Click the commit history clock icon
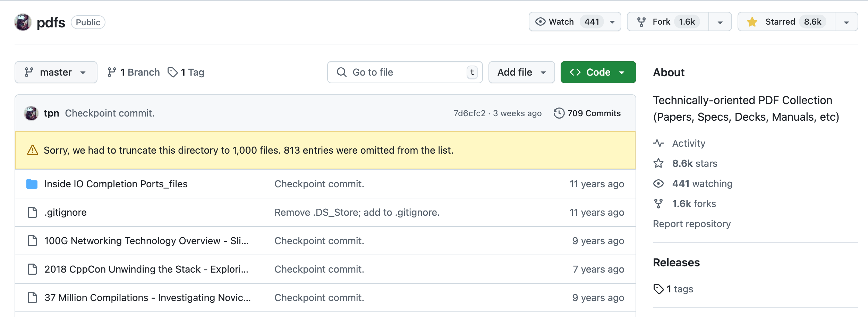The width and height of the screenshot is (868, 317). 559,113
